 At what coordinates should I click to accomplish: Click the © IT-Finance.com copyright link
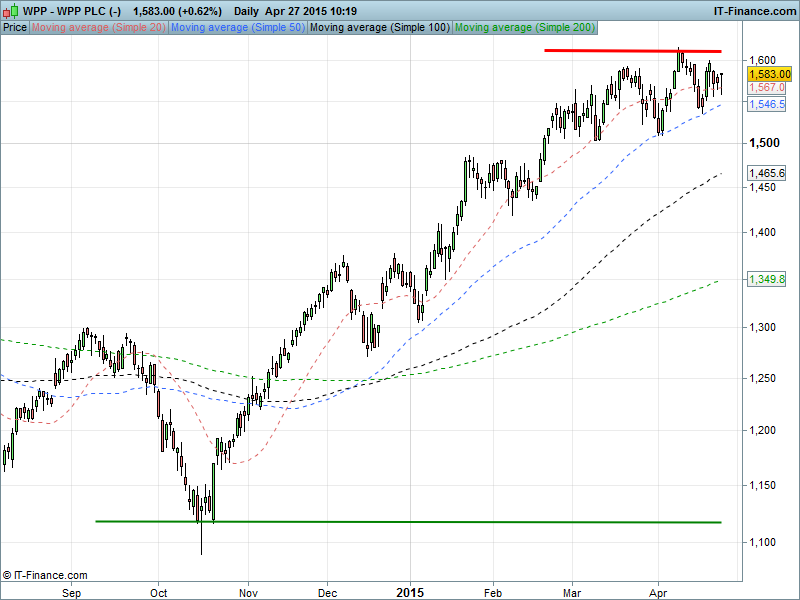[45, 575]
